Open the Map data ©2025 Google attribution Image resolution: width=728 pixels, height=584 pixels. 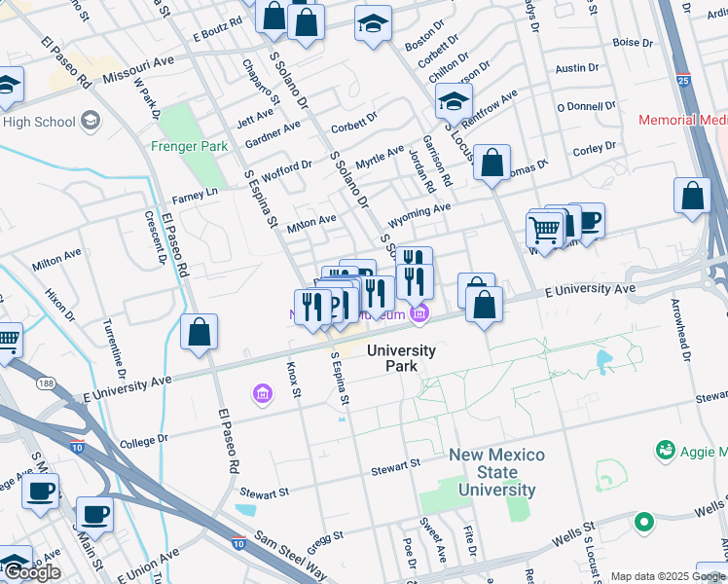[x=668, y=576]
